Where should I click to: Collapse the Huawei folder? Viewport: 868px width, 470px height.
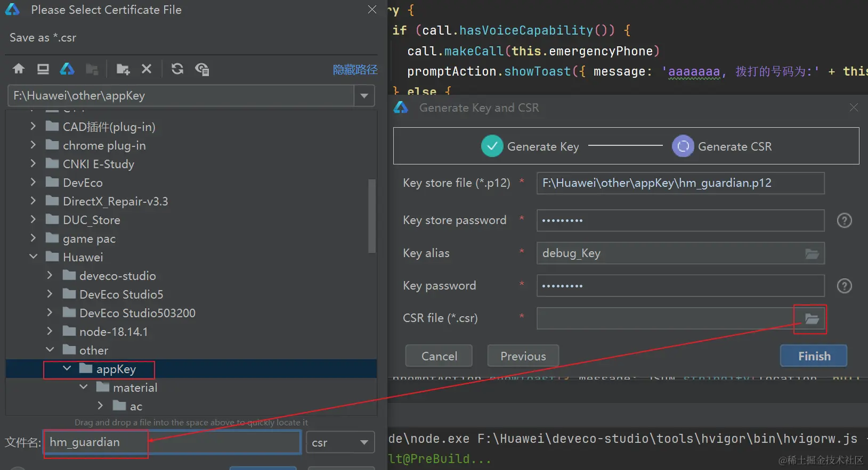pos(33,257)
